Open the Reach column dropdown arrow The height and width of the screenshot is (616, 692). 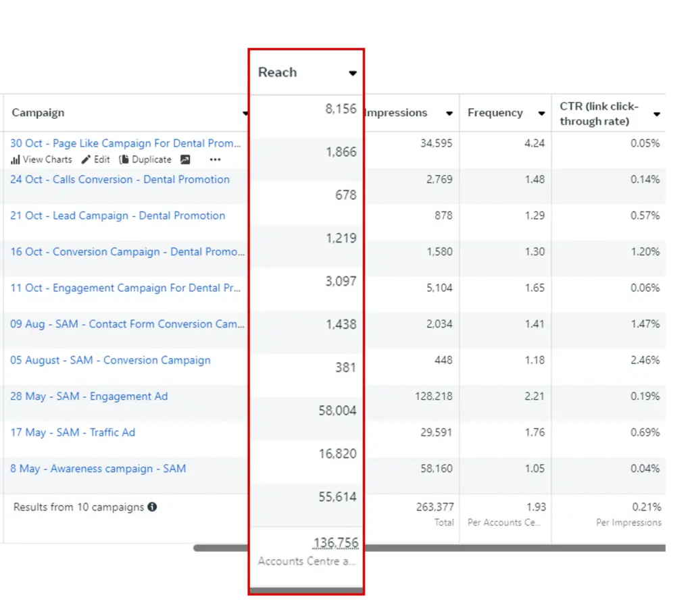352,73
